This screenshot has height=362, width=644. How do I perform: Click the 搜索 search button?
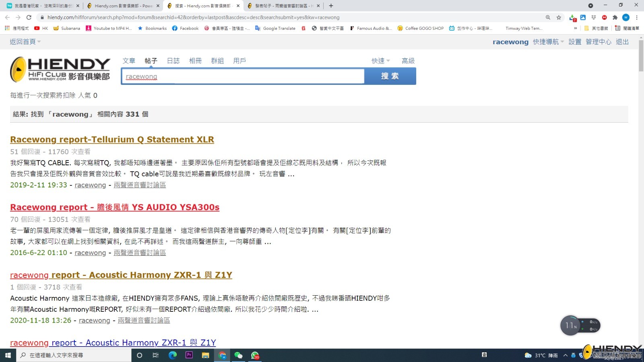390,76
